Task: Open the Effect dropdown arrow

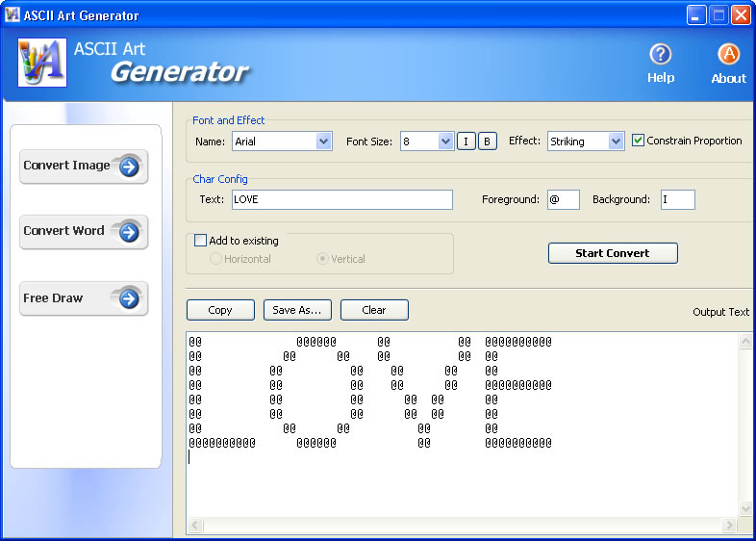Action: 616,142
